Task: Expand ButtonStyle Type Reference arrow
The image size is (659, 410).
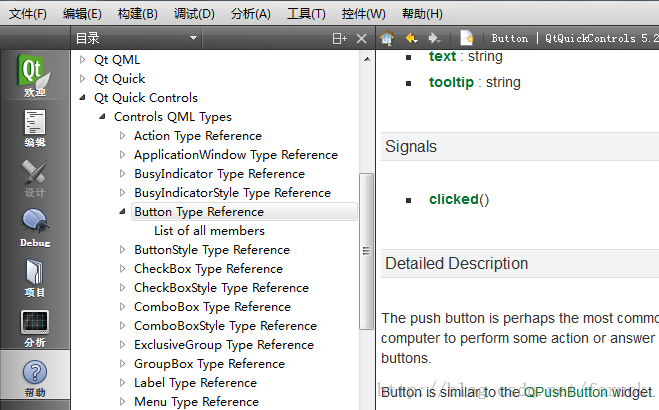Action: 122,250
